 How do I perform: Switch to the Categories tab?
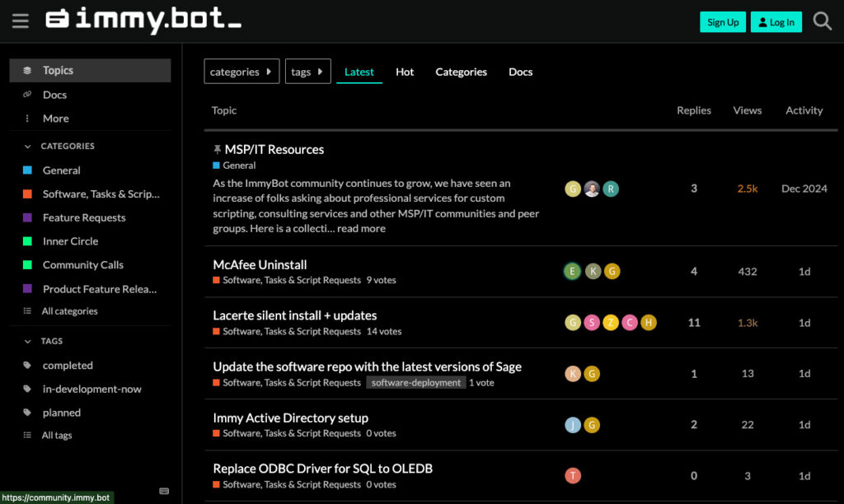click(461, 72)
